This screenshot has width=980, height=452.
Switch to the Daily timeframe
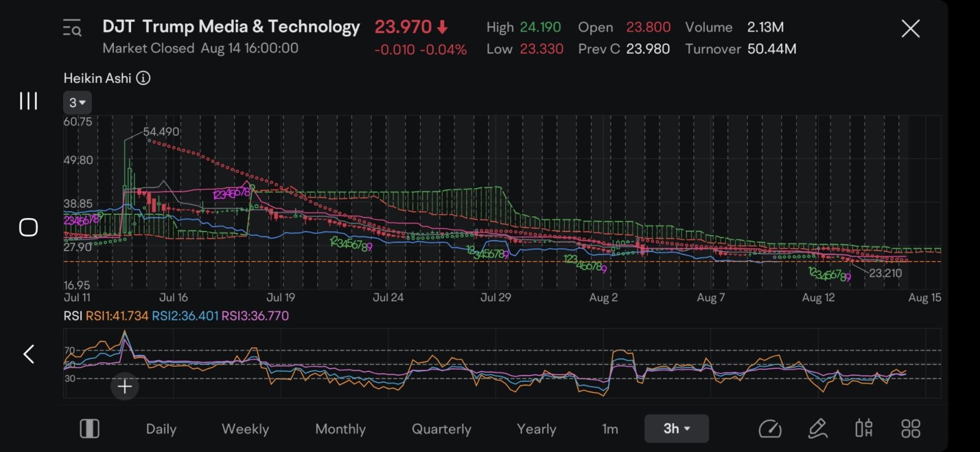(x=161, y=429)
